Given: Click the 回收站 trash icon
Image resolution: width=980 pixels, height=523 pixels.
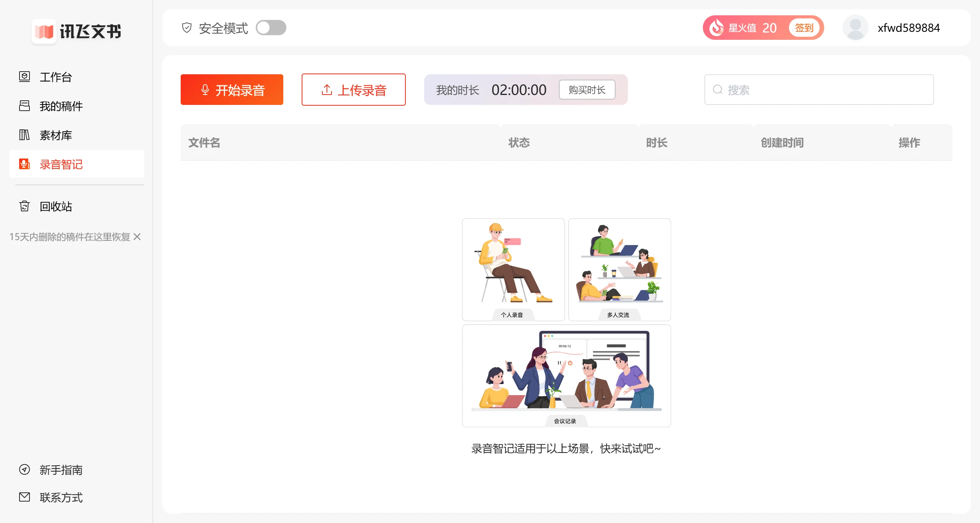Looking at the screenshot, I should (24, 206).
